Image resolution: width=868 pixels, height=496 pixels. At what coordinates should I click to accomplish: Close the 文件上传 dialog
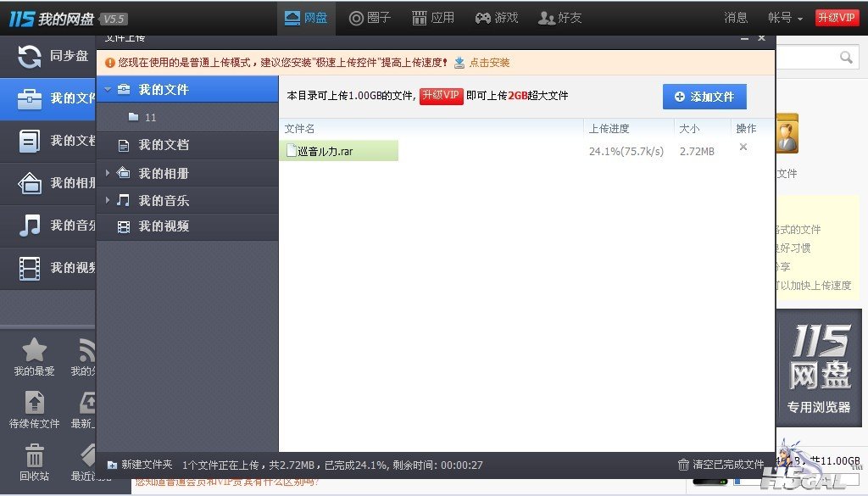point(762,38)
